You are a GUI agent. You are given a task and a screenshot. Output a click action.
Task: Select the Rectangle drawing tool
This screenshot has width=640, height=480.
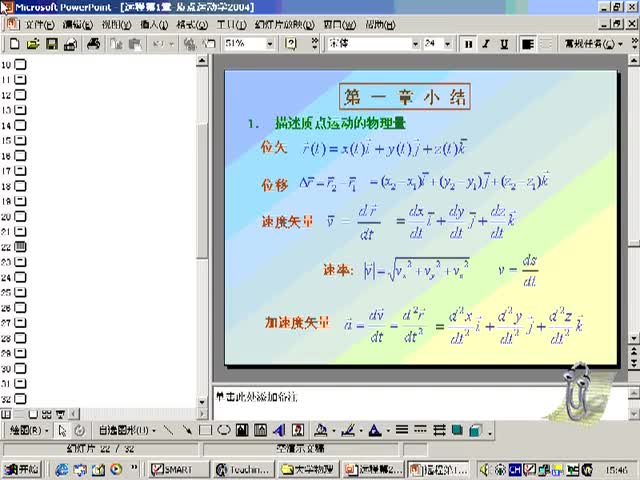pyautogui.click(x=205, y=430)
